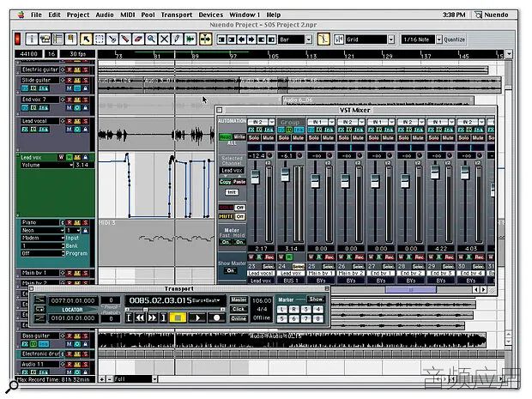Select the Scissors split tool
This screenshot has height=399, width=532.
coord(112,39)
